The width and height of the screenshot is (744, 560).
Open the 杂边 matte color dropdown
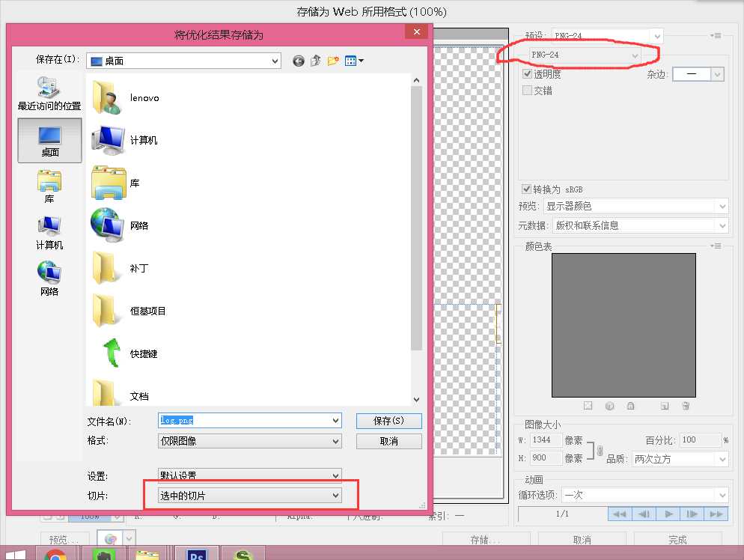pos(698,74)
